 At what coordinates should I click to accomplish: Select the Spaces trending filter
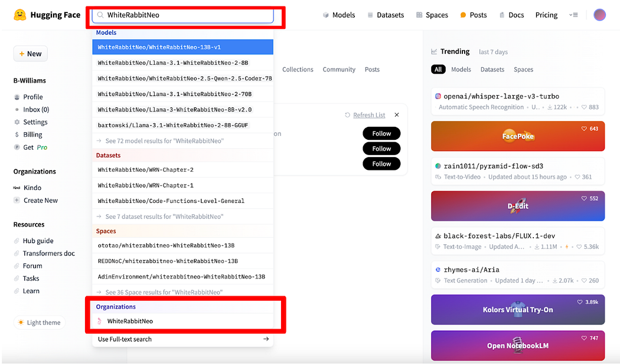pos(524,70)
